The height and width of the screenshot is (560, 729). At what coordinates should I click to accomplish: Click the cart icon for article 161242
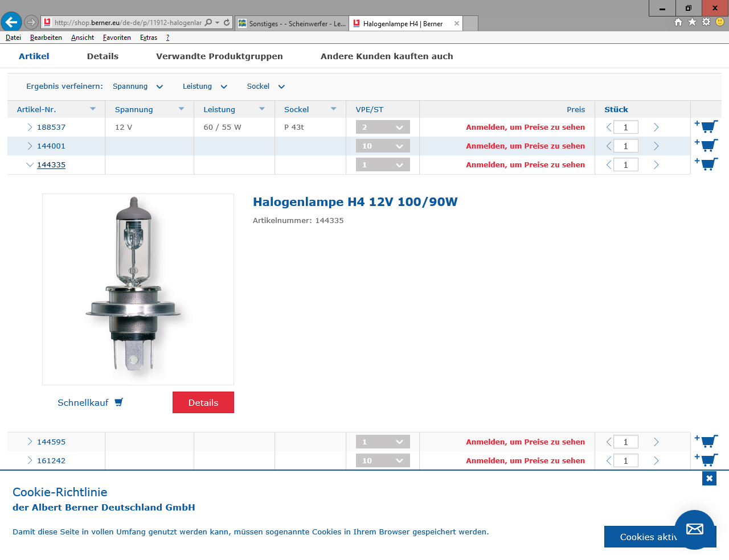click(706, 459)
